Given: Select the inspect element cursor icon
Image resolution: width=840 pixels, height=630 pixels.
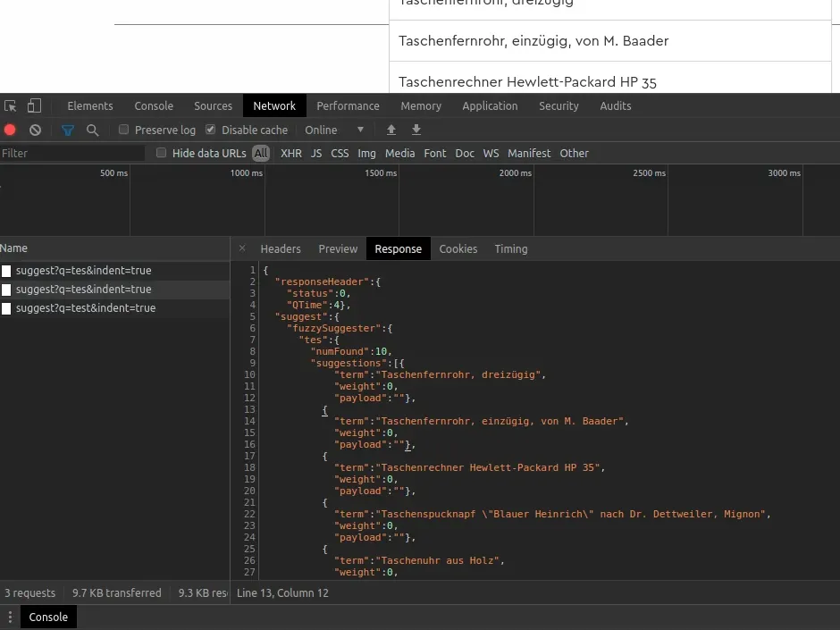Looking at the screenshot, I should tap(13, 105).
